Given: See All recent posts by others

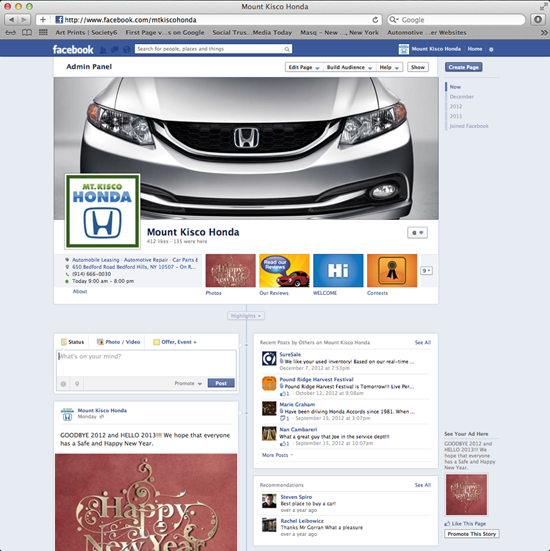Looking at the screenshot, I should (x=423, y=343).
